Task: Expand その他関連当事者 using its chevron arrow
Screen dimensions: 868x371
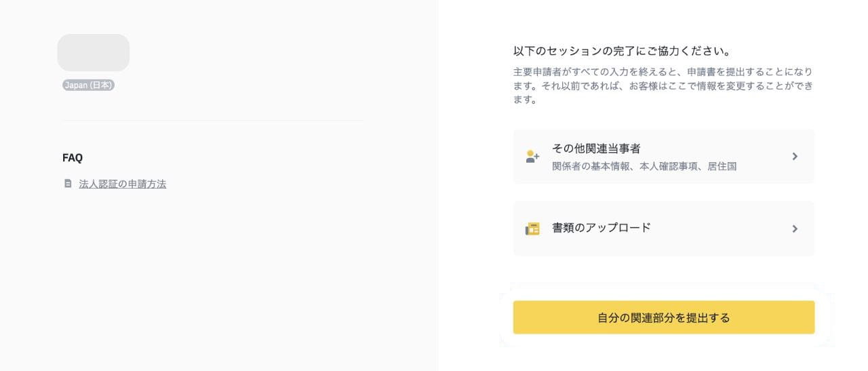Action: point(795,157)
